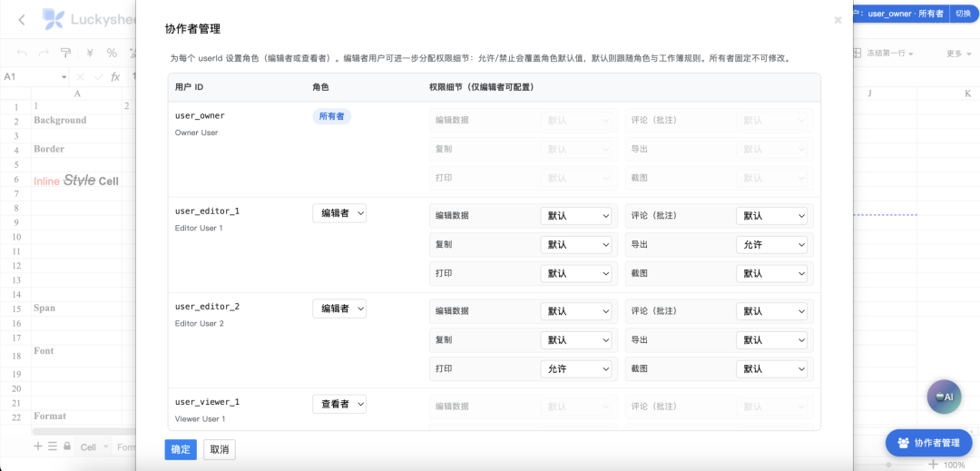980x471 pixels.
Task: Click the fx function icon
Action: 115,77
